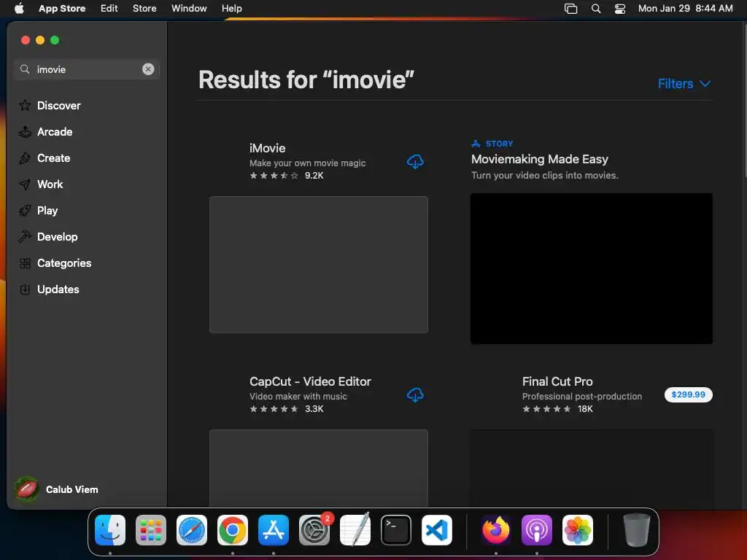The height and width of the screenshot is (560, 747).
Task: Open the iMovie app title
Action: click(x=267, y=148)
